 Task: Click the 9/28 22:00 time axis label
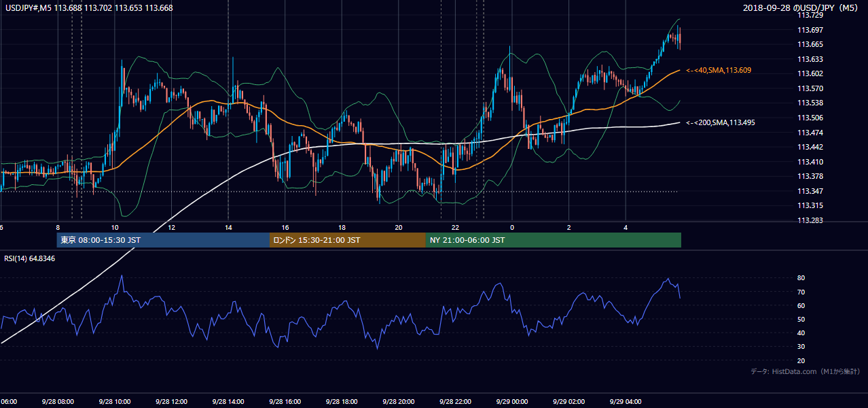coord(455,402)
